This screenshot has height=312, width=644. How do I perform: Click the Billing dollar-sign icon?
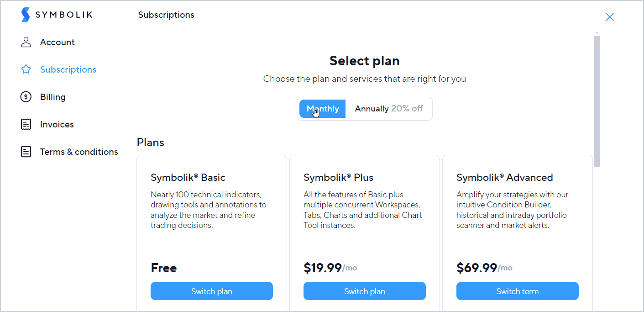[x=26, y=97]
